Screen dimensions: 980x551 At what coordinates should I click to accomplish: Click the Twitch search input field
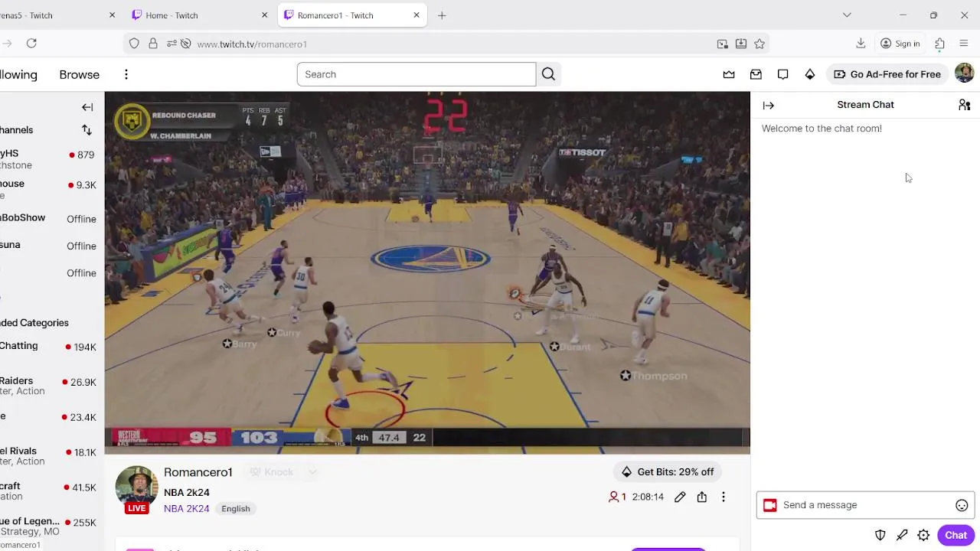[416, 74]
